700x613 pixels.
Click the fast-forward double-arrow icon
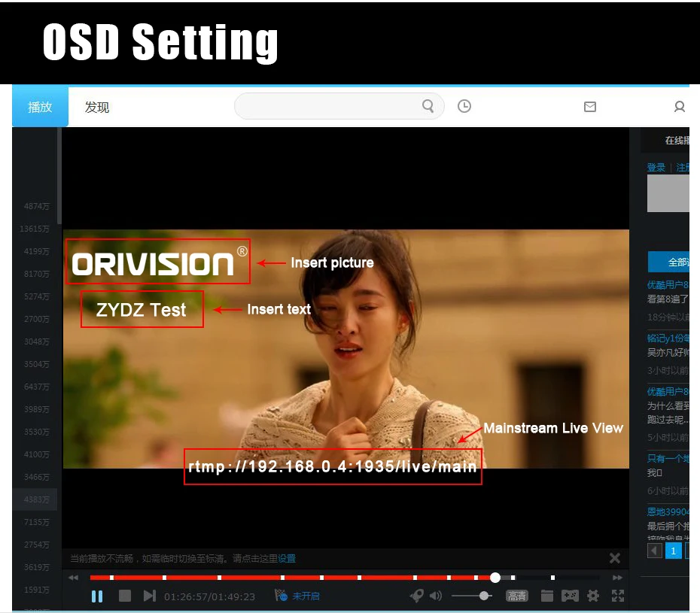click(x=617, y=578)
